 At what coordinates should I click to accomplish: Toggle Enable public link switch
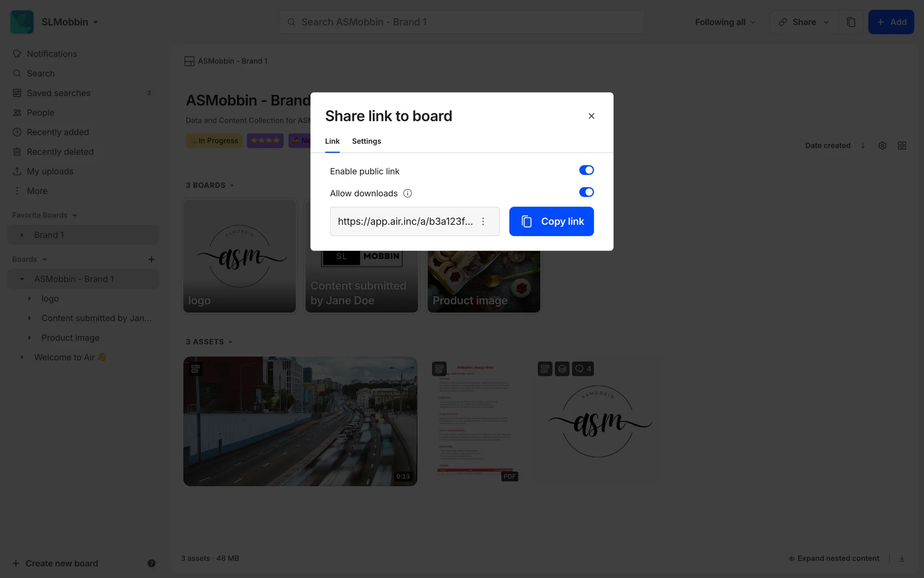(586, 171)
